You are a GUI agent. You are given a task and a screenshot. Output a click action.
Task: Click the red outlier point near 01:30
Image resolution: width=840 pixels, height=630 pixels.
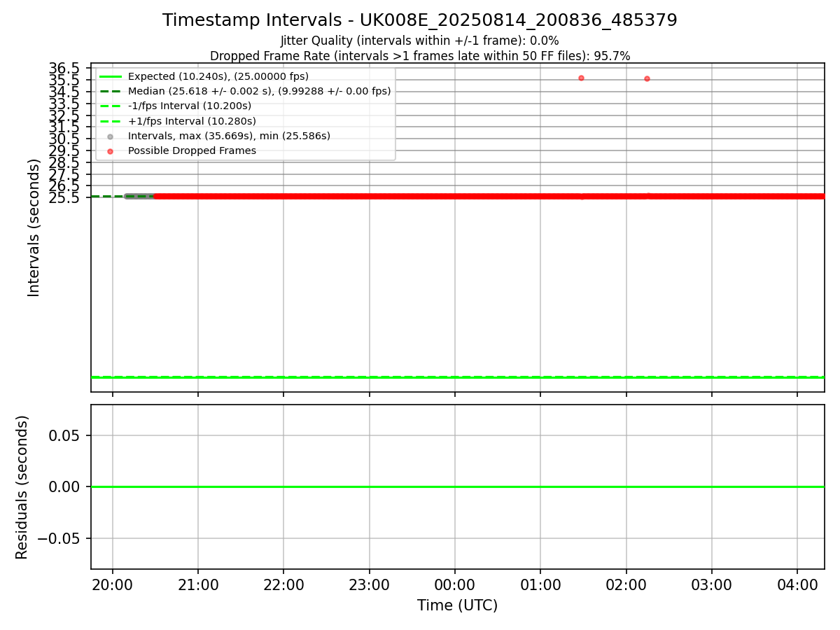pyautogui.click(x=581, y=78)
